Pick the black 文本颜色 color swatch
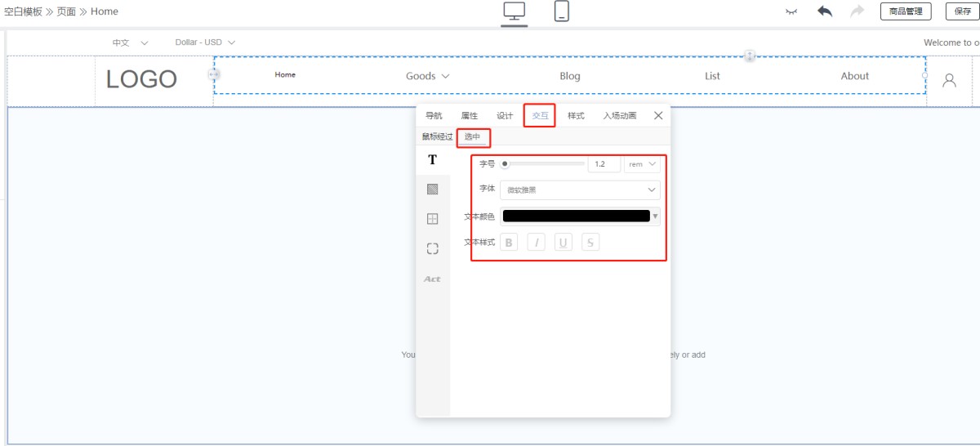Viewport: 980px width, 446px height. tap(576, 216)
